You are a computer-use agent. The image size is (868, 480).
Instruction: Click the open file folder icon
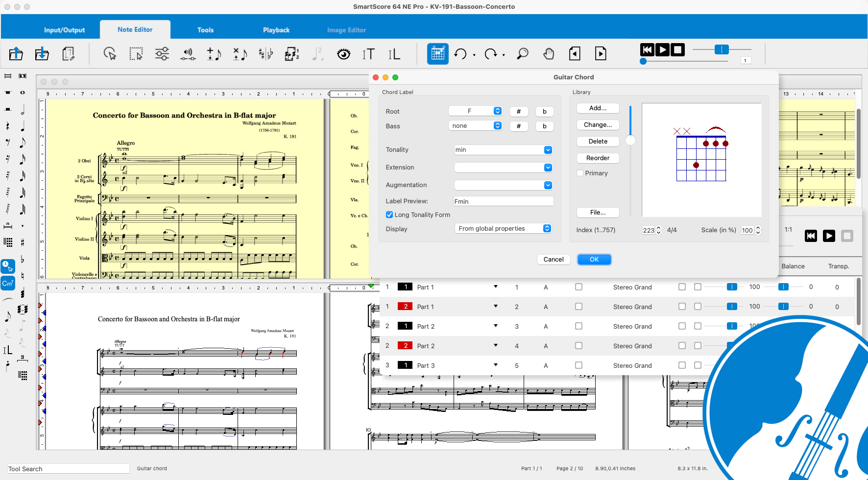(16, 53)
